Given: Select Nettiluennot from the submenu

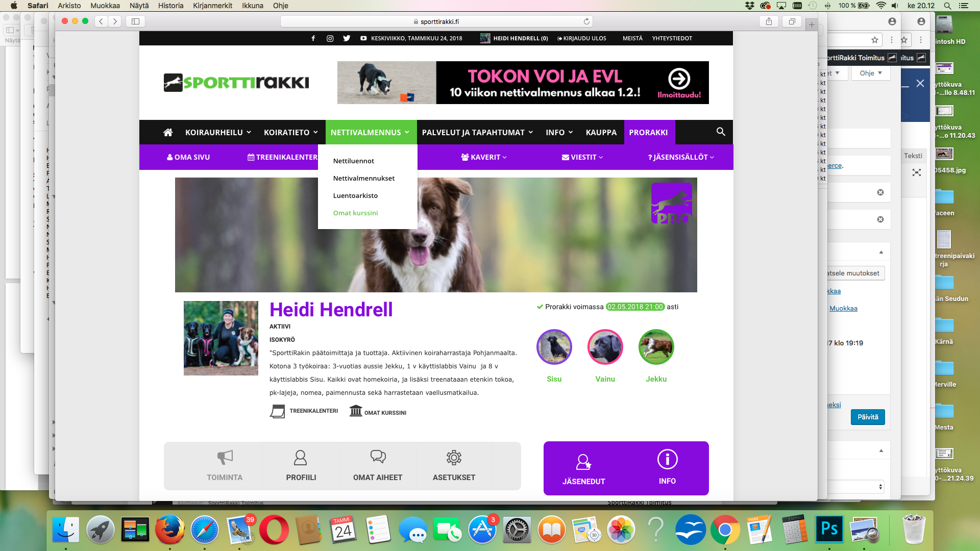Looking at the screenshot, I should 354,161.
